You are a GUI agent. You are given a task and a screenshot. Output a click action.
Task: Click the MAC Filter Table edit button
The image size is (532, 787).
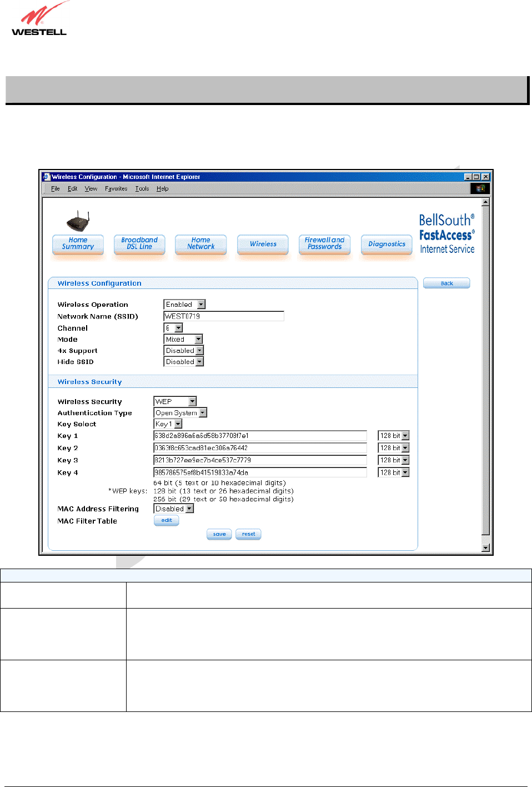[x=167, y=520]
